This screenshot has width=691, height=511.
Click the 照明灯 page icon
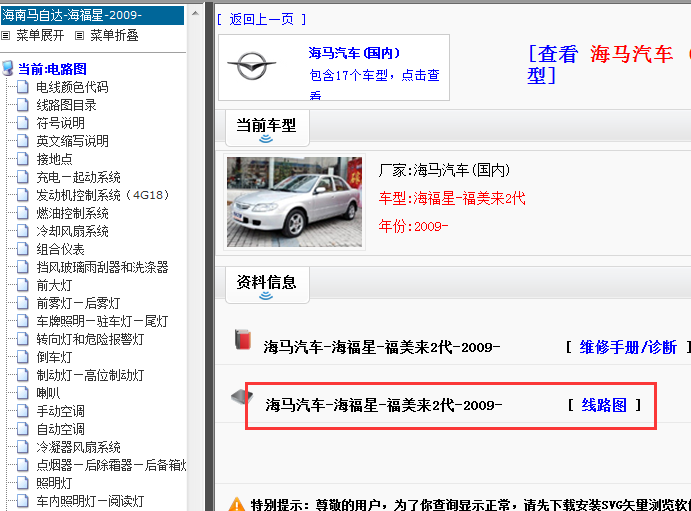[x=22, y=483]
